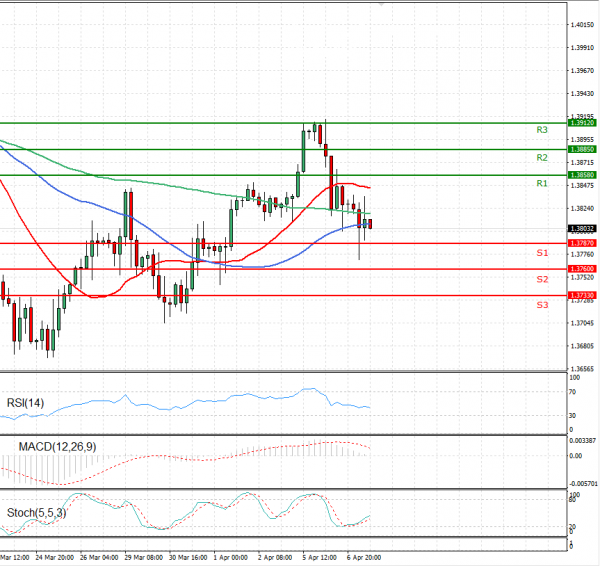Image resolution: width=600 pixels, height=566 pixels.
Task: Click the 1 Apr 00:00 time label
Action: (231, 558)
